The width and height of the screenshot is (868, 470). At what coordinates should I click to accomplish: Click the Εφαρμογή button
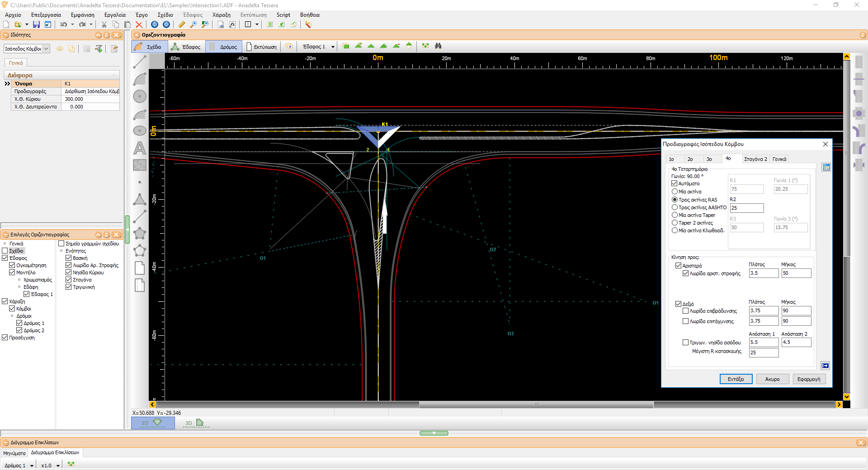(809, 379)
